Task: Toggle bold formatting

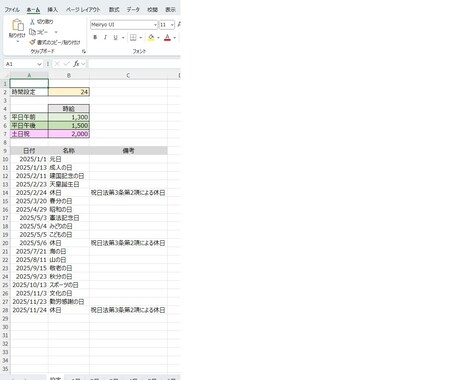Action: pyautogui.click(x=95, y=37)
